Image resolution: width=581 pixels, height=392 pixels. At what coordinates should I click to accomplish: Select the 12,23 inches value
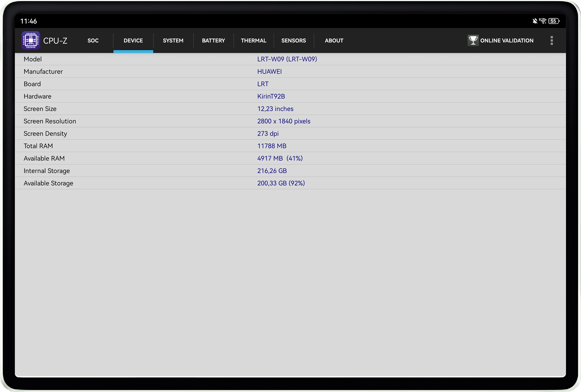(275, 109)
